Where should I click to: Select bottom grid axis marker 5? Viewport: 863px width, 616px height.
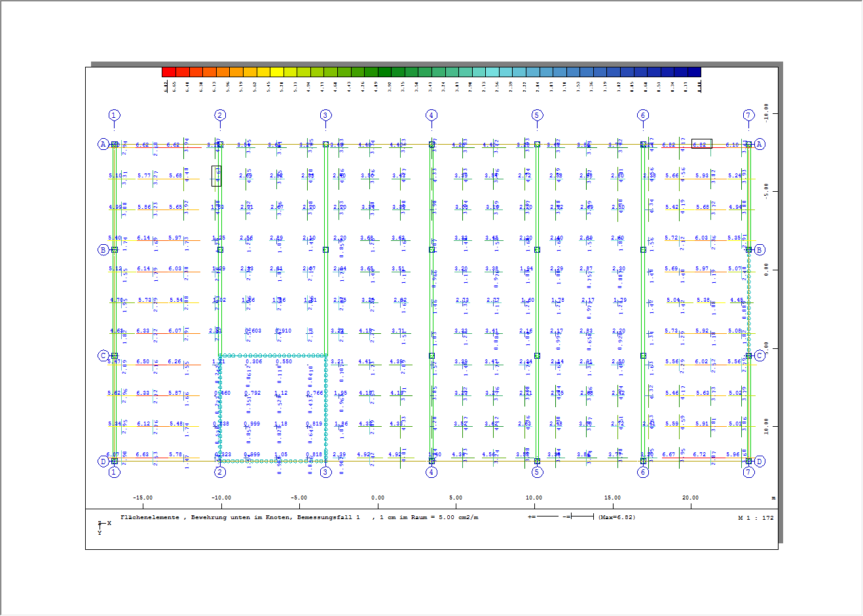coord(537,472)
